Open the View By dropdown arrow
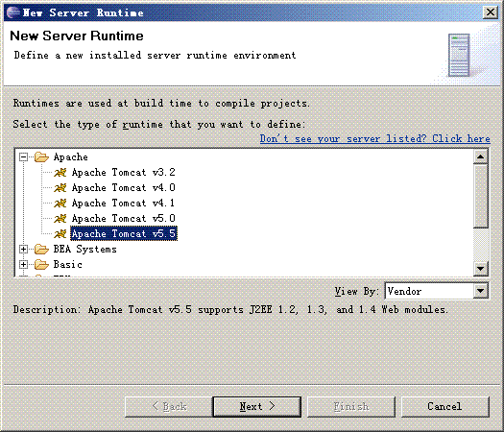The height and width of the screenshot is (432, 504). click(x=481, y=291)
